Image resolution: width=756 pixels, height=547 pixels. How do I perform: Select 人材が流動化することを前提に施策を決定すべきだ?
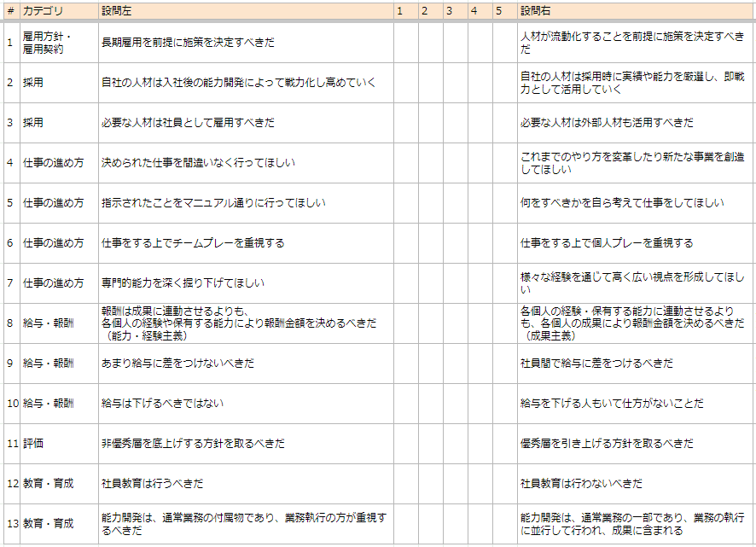(637, 43)
